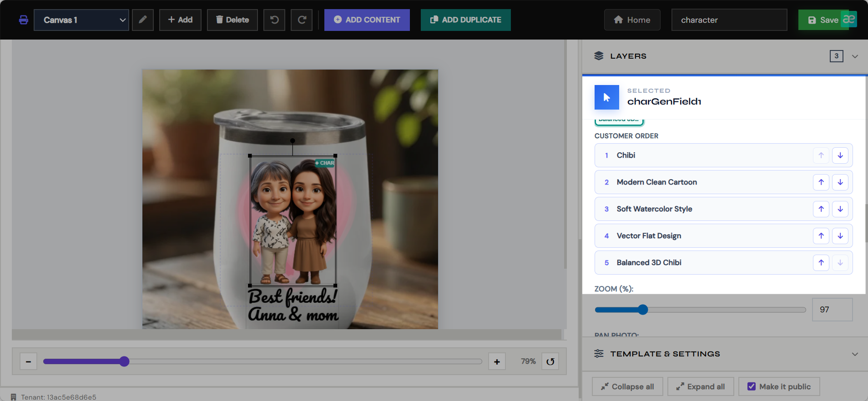Click the Home button
The width and height of the screenshot is (868, 401).
tap(632, 20)
